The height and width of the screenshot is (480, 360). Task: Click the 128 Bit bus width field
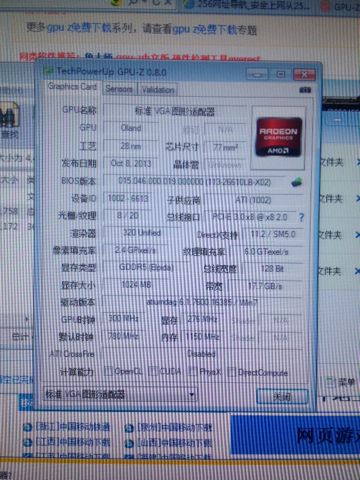pyautogui.click(x=273, y=269)
